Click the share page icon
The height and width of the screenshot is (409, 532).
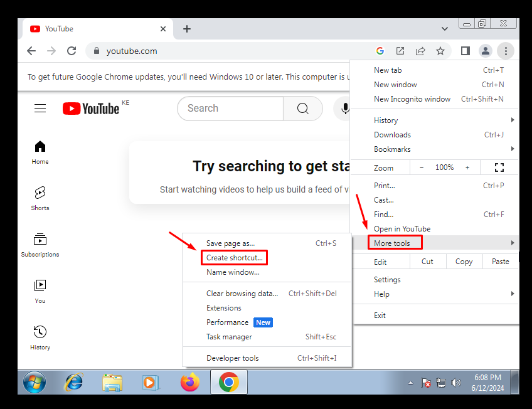tap(420, 51)
